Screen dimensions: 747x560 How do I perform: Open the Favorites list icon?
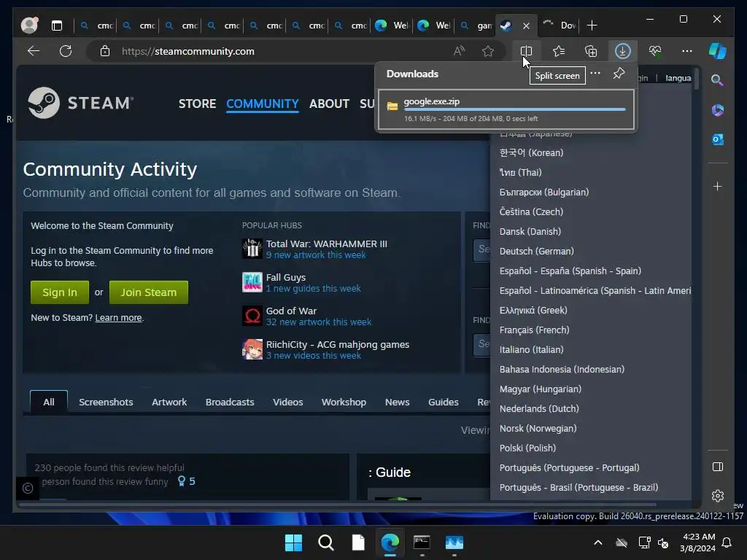(558, 51)
